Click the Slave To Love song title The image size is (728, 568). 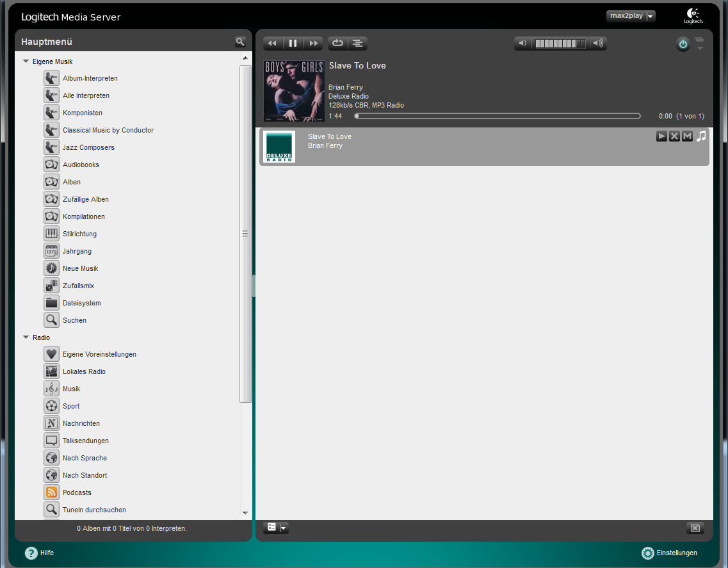(x=357, y=65)
